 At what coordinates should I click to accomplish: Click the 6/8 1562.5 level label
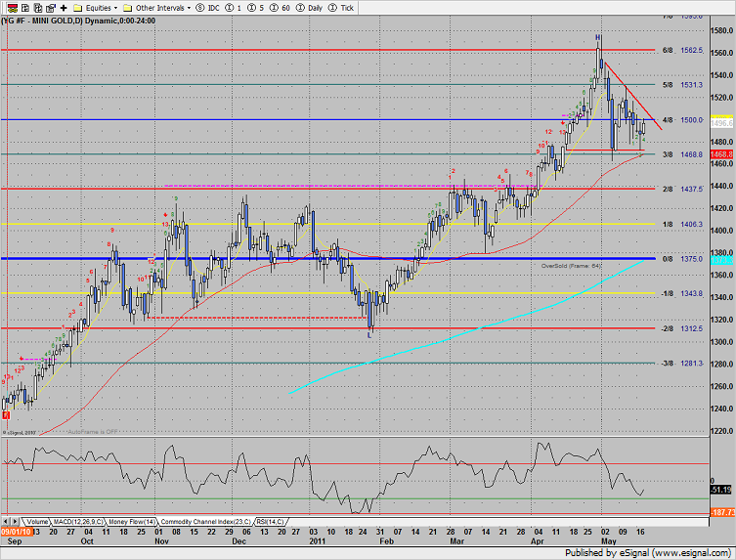tap(682, 50)
